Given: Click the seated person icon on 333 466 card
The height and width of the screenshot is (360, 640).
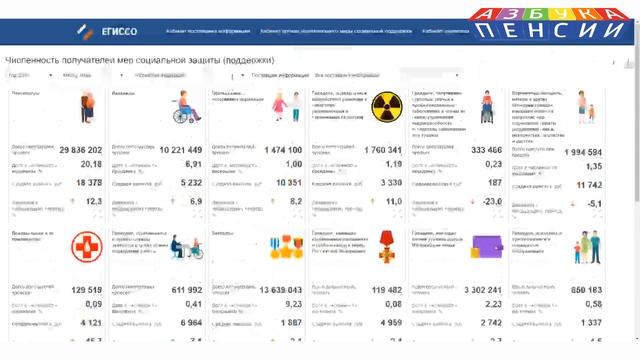Looking at the screenshot, I should [487, 107].
